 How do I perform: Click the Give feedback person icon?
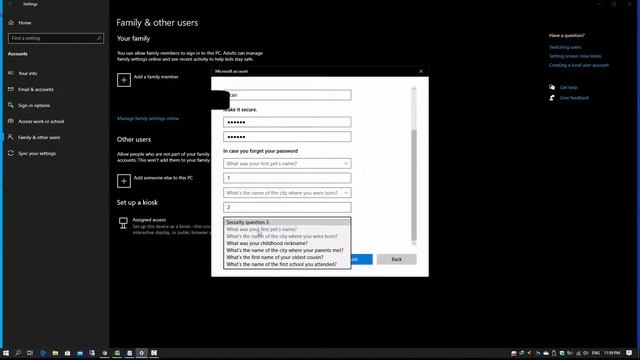(552, 98)
